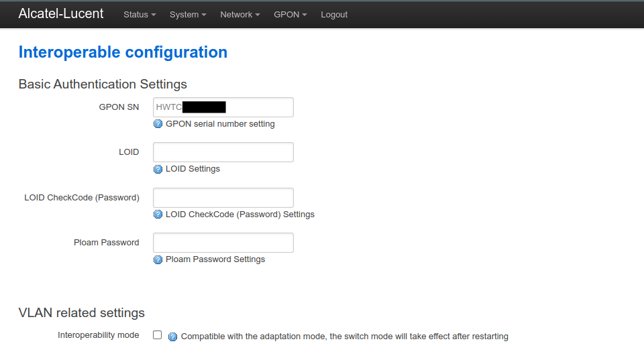Image resolution: width=644 pixels, height=362 pixels.
Task: Enable the Interoperability mode checkbox
Action: click(x=157, y=335)
